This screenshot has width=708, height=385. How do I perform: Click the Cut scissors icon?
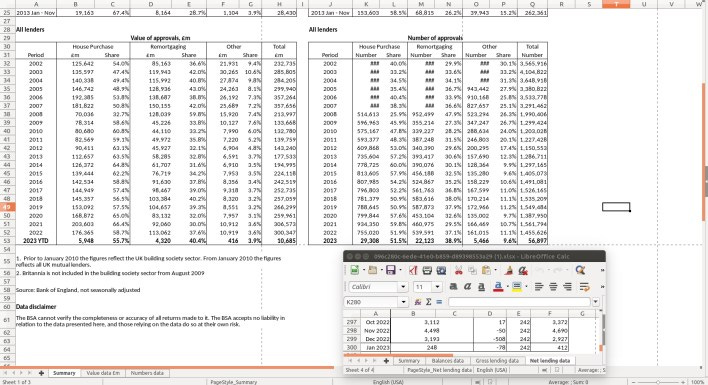coord(458,270)
